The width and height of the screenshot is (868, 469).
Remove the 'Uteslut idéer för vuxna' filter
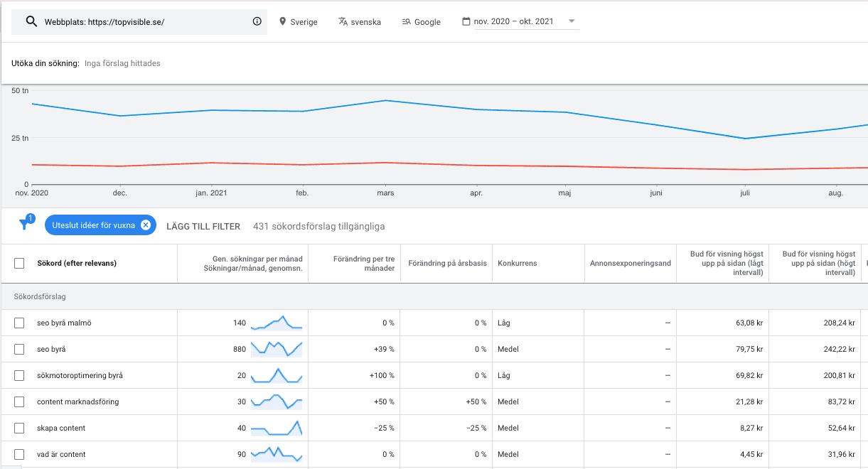click(x=145, y=225)
